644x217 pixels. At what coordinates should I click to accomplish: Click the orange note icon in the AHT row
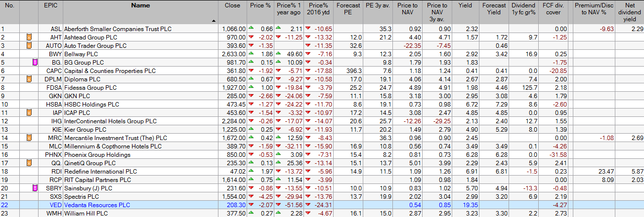29,37
